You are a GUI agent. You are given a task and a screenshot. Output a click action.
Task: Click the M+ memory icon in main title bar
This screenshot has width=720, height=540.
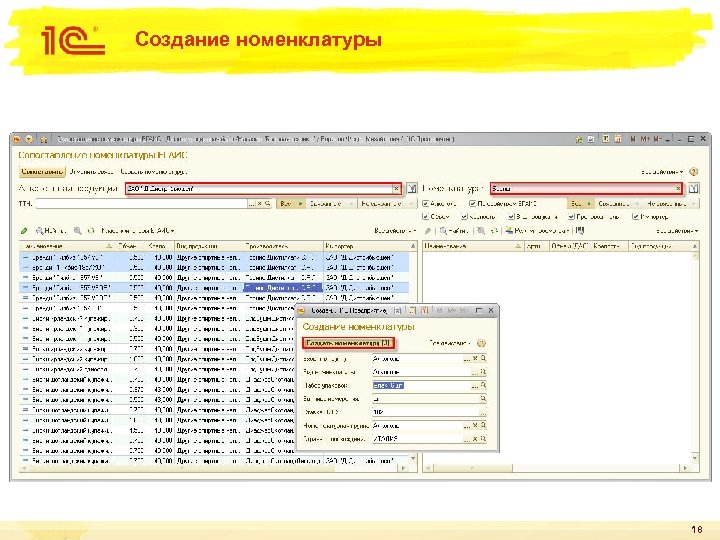pos(646,139)
